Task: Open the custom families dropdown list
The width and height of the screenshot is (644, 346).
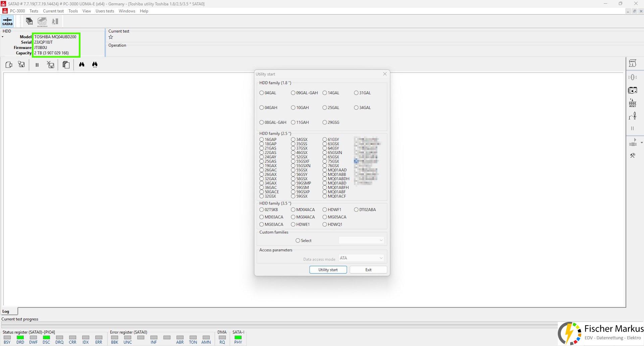Action: tap(361, 240)
